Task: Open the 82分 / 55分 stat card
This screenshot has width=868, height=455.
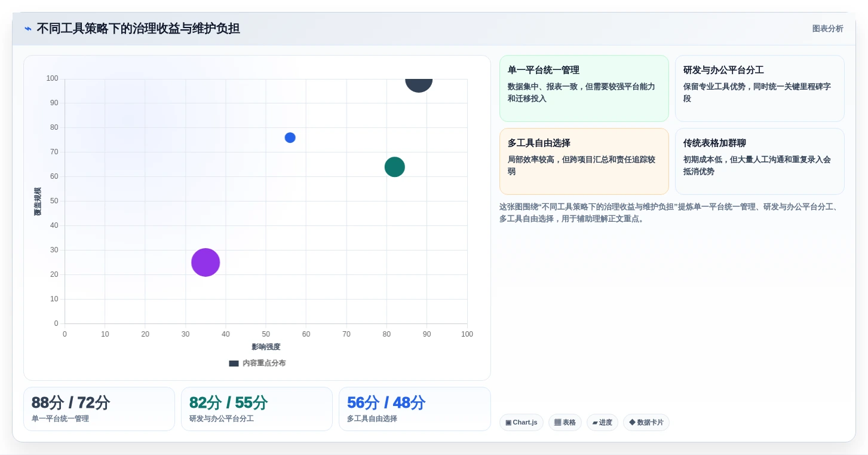Action: pos(257,409)
